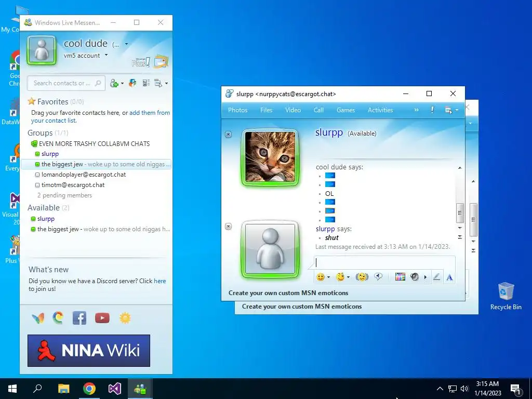Click the speaker sound icon in chat toolbar
The width and height of the screenshot is (532, 399).
pos(414,277)
